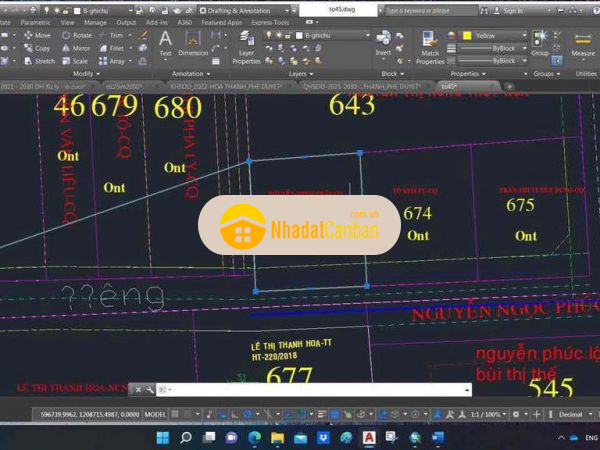Screen dimensions: 600x450
Task: Choose the Mirror tool
Action: click(76, 48)
